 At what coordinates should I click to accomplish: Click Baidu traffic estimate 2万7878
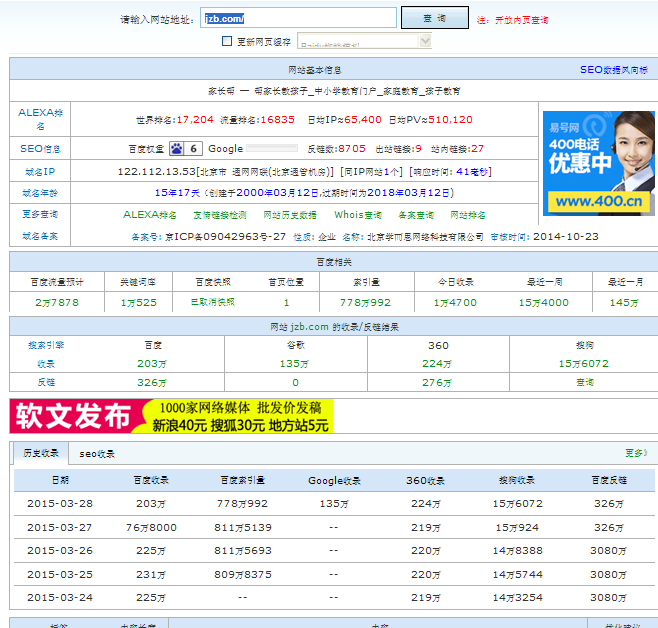(x=57, y=302)
